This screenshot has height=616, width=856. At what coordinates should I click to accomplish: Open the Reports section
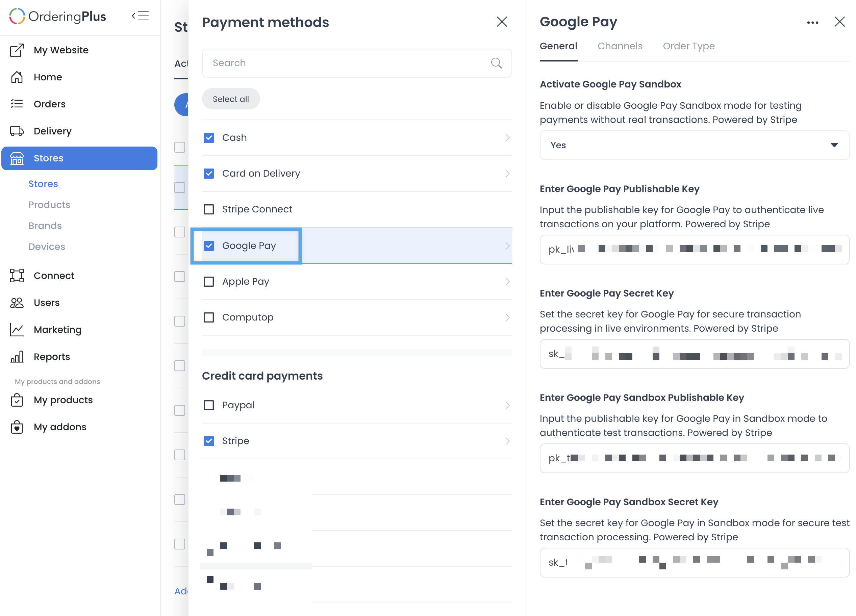52,357
